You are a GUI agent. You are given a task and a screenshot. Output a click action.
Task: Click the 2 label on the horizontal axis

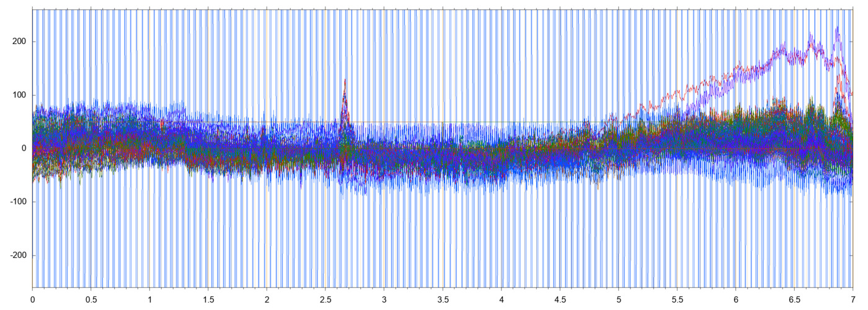267,298
